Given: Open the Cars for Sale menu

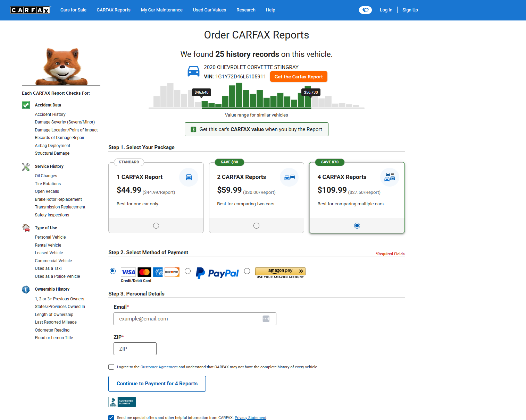Looking at the screenshot, I should pyautogui.click(x=73, y=10).
